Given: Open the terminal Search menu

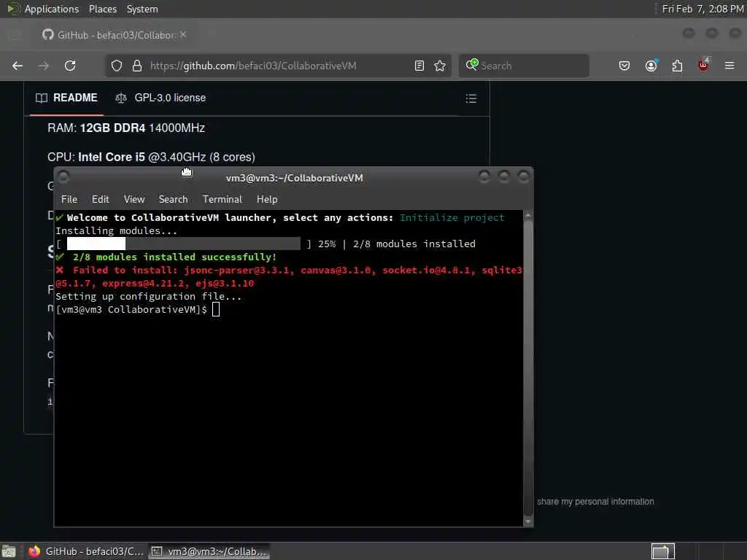Looking at the screenshot, I should pos(173,199).
